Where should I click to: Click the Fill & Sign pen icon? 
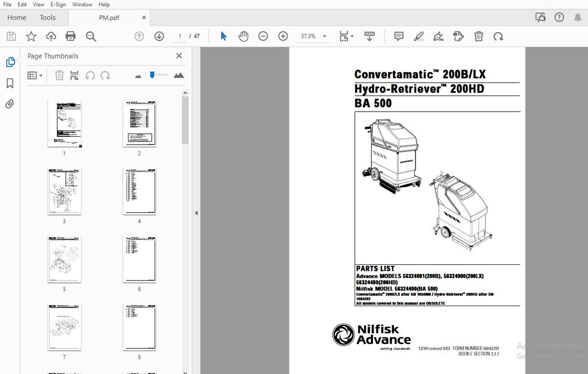tap(438, 36)
